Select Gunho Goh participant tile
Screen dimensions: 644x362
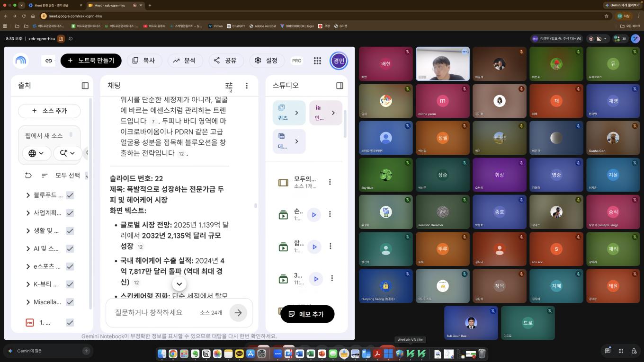(x=613, y=138)
